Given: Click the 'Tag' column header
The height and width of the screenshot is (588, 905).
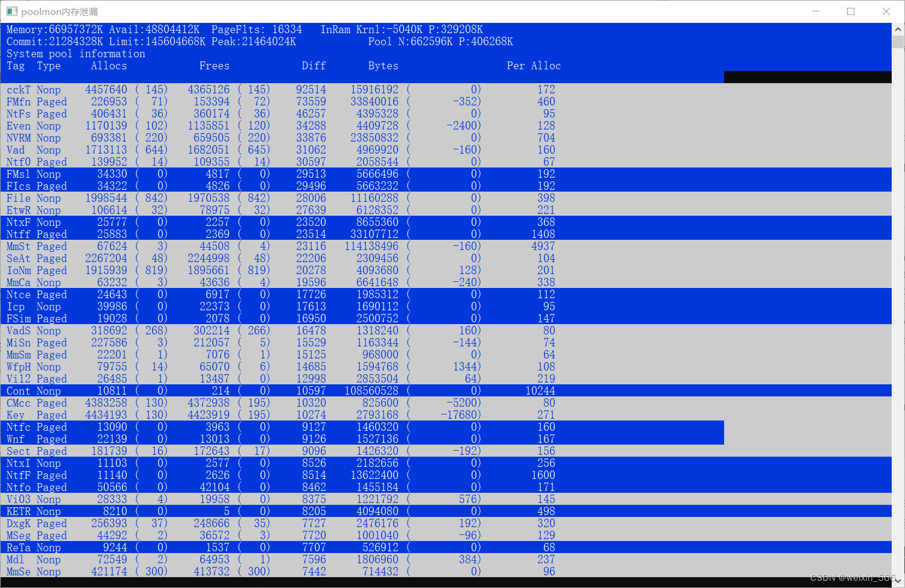Looking at the screenshot, I should tap(16, 66).
